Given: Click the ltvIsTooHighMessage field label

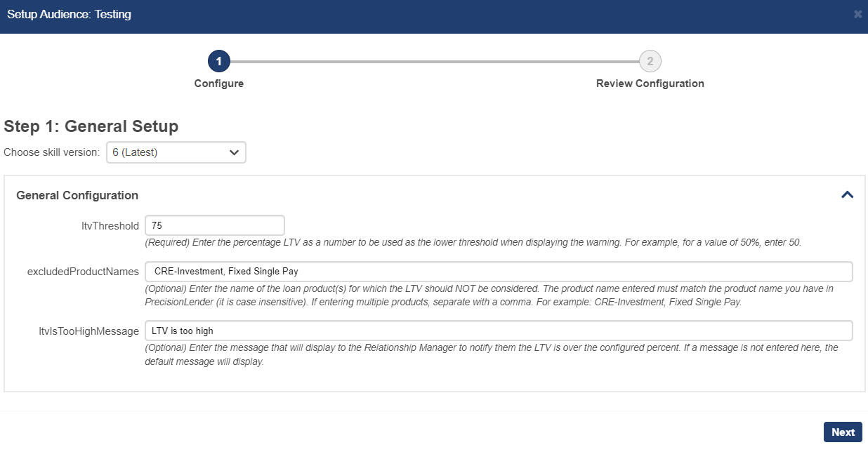Looking at the screenshot, I should click(x=89, y=331).
